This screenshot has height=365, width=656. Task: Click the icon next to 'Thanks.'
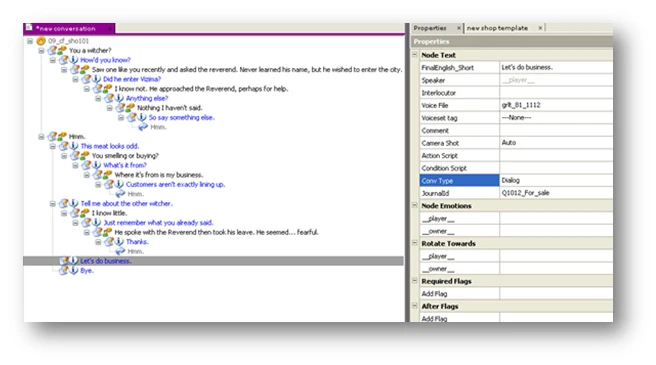coord(114,242)
